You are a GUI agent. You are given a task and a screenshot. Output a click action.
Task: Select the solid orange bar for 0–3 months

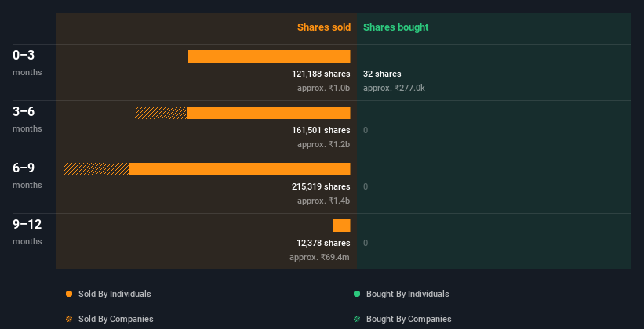click(x=269, y=56)
